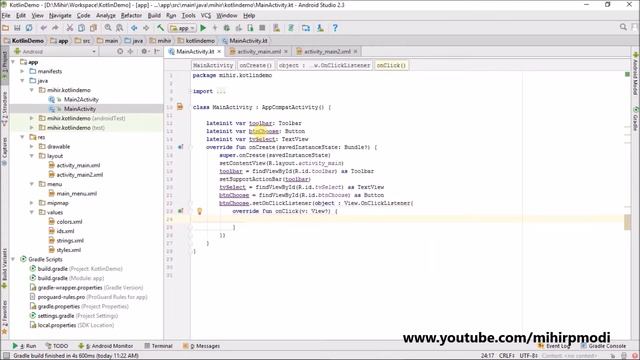Expand the drawable folder
This screenshot has height=360, width=640.
coord(32,147)
